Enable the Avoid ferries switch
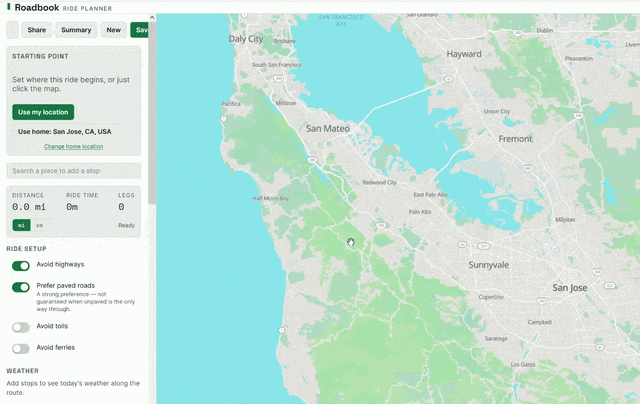The height and width of the screenshot is (404, 640). (x=20, y=349)
